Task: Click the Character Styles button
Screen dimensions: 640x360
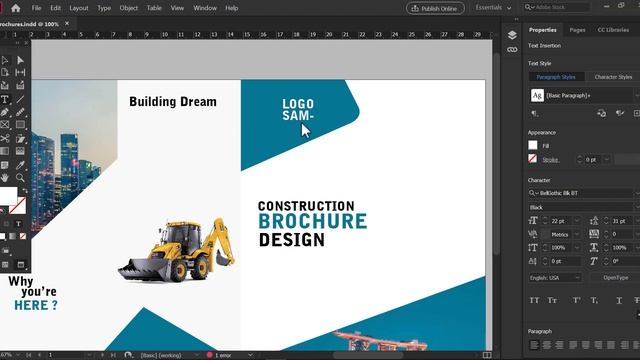Action: tap(613, 77)
